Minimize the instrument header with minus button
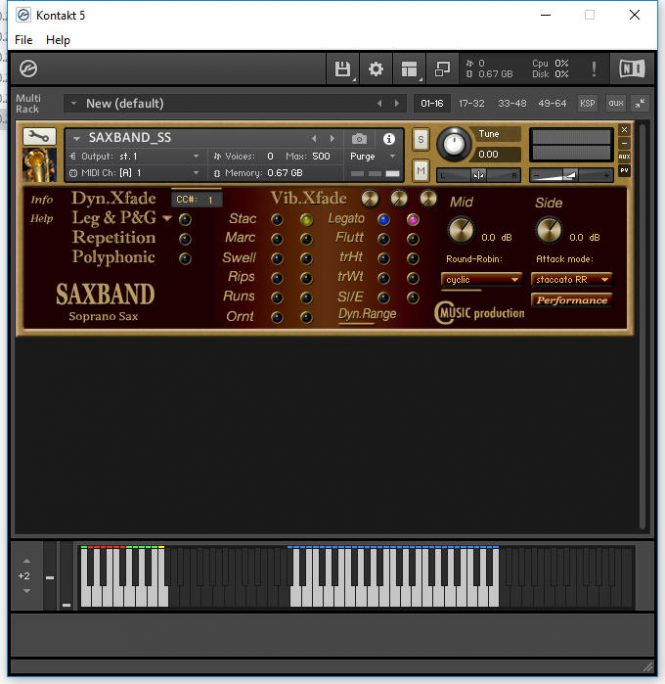The image size is (665, 684). pyautogui.click(x=624, y=143)
